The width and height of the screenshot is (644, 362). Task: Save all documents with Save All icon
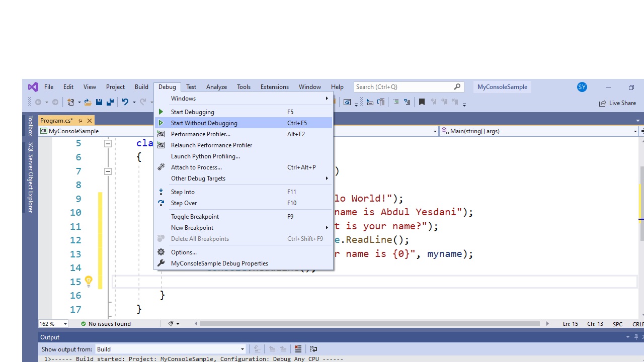[110, 102]
